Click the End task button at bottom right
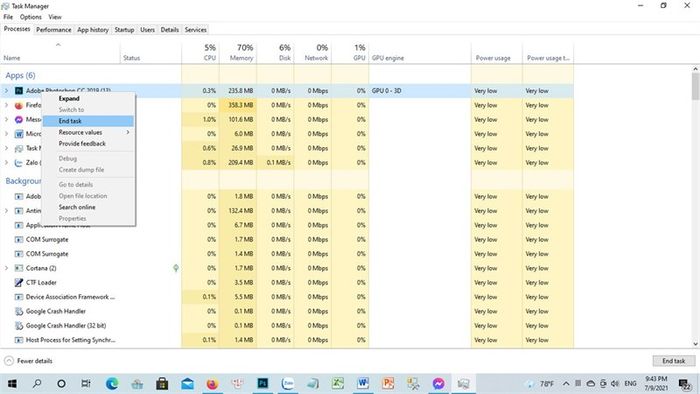 tap(673, 361)
